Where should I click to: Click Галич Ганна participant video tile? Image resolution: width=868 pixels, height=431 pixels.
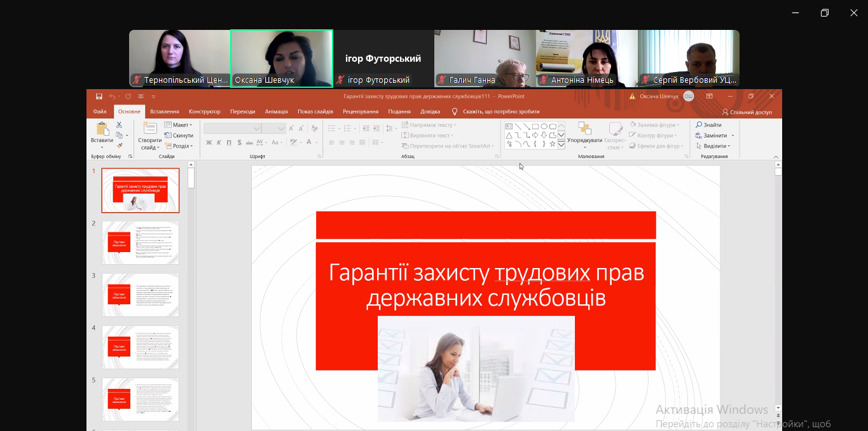[x=485, y=58]
